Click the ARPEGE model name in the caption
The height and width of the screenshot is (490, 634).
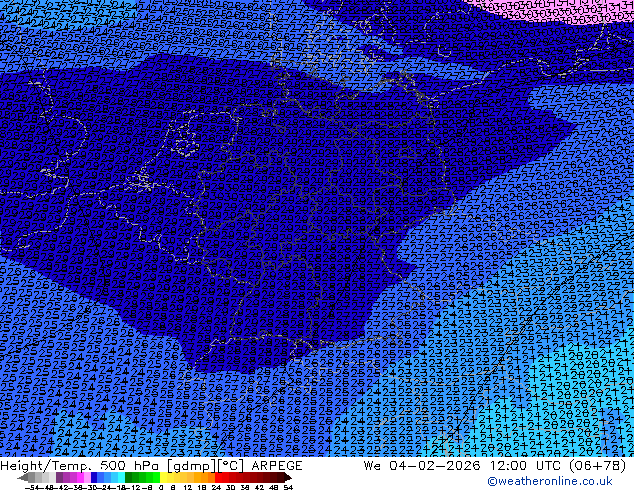(x=277, y=465)
